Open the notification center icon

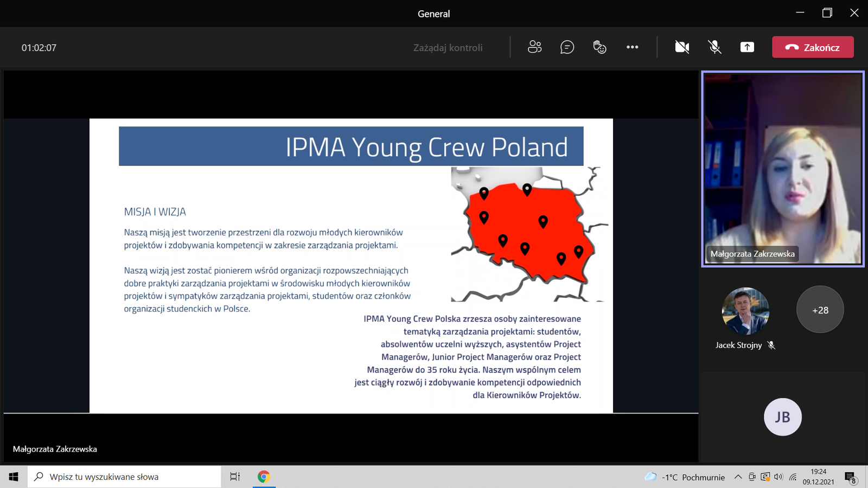pyautogui.click(x=850, y=477)
